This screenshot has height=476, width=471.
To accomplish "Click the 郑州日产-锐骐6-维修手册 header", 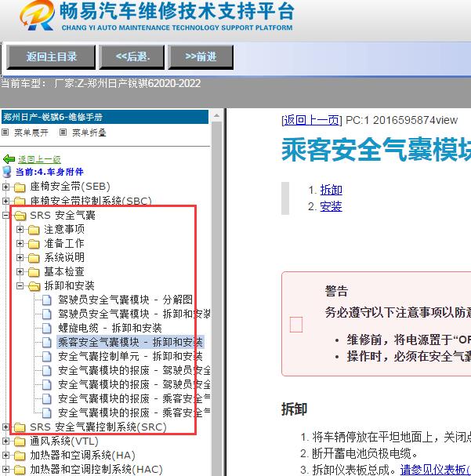I will pyautogui.click(x=105, y=117).
